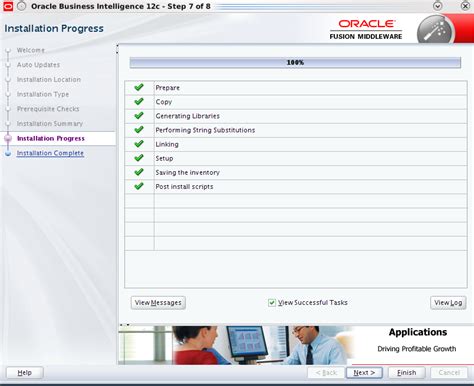Screen dimensions: 474x386
Task: Click the Installation Progress step bullet
Action: coord(8,139)
